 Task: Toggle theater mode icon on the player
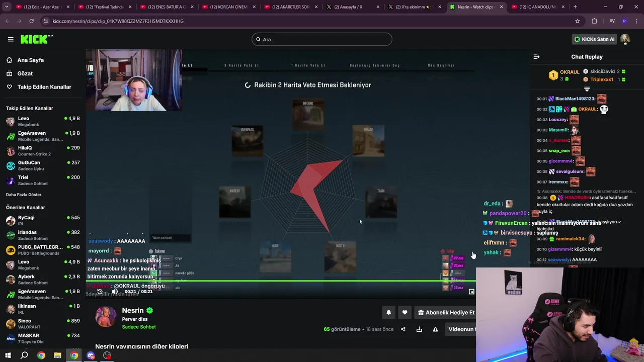471,292
